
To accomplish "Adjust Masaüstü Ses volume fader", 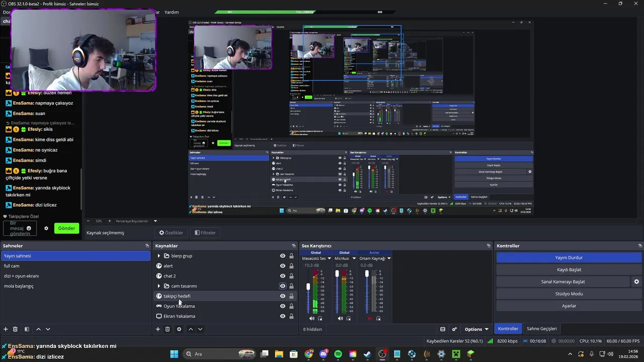I will (308, 287).
